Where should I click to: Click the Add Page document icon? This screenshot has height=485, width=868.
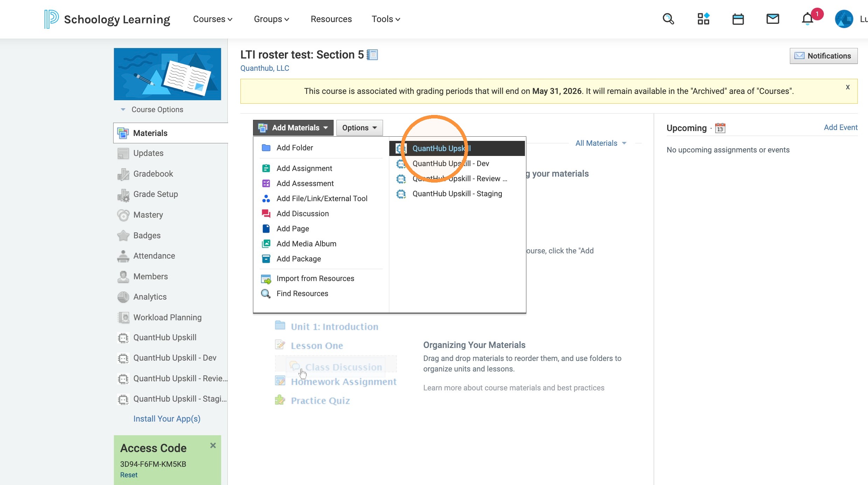click(x=266, y=228)
